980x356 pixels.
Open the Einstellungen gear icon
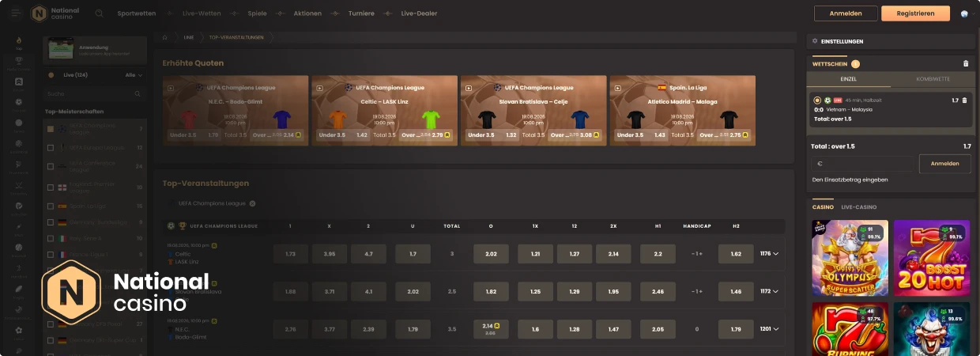click(816, 41)
